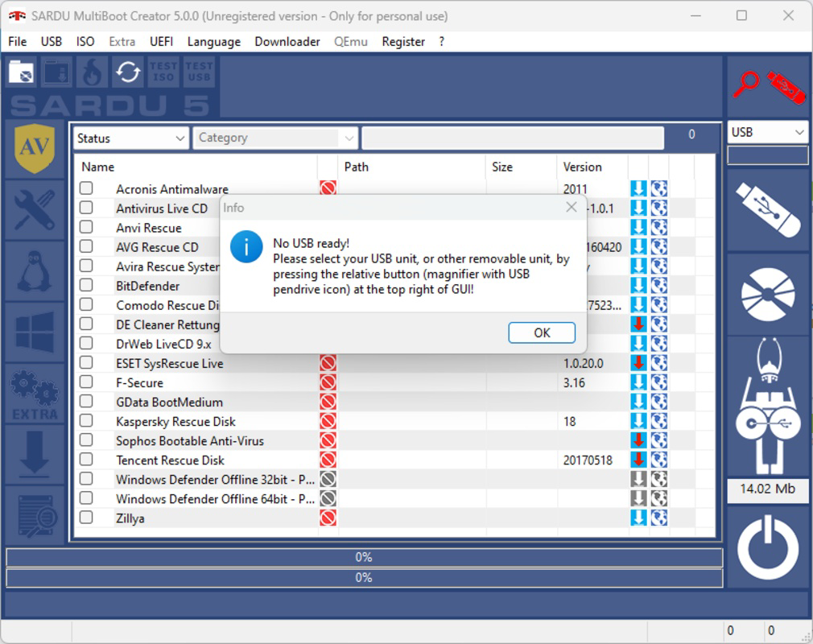Click the refresh arrows toolbar icon

(x=127, y=72)
